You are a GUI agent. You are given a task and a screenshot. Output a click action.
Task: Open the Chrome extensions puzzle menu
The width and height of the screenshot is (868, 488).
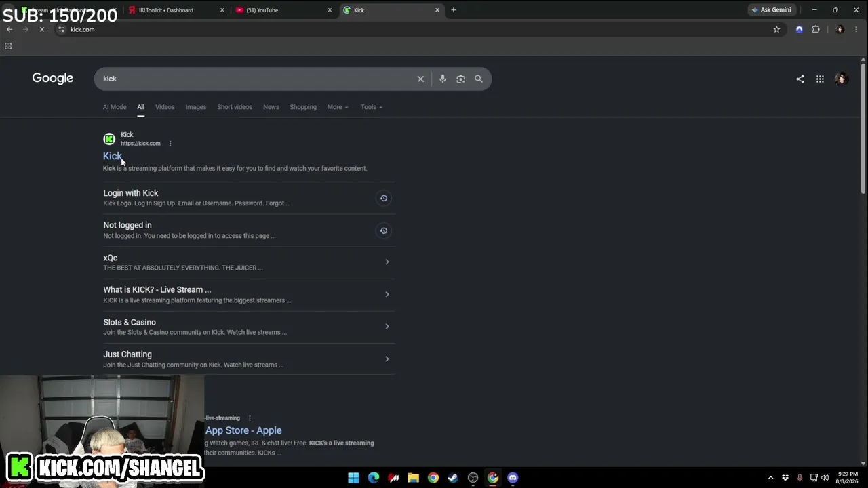816,29
